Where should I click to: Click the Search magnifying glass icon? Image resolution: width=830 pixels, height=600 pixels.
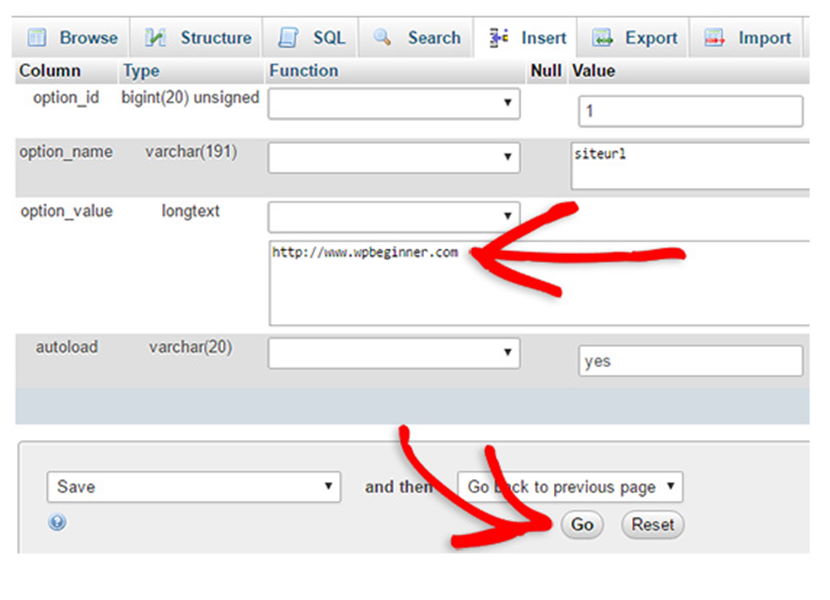click(x=381, y=37)
